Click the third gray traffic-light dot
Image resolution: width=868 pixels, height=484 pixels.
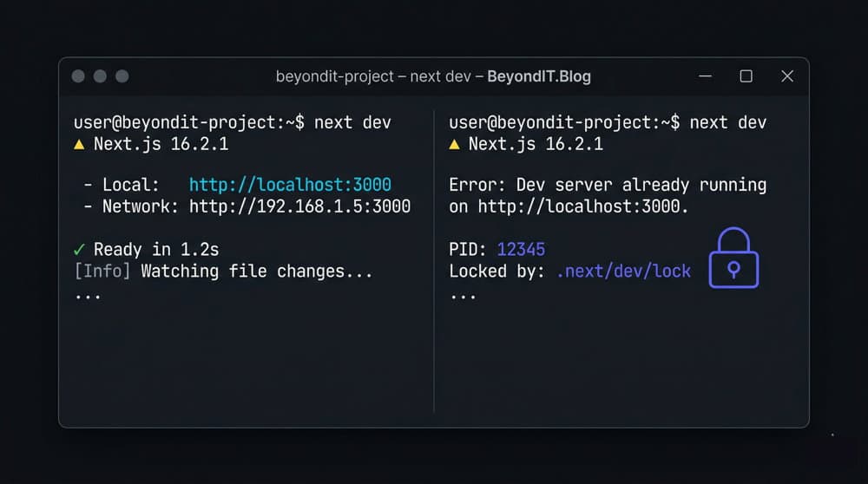(x=122, y=76)
